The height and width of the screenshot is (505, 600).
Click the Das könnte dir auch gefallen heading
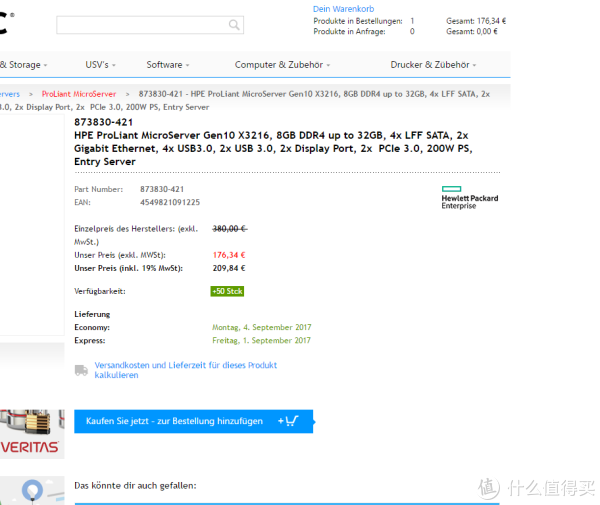135,485
